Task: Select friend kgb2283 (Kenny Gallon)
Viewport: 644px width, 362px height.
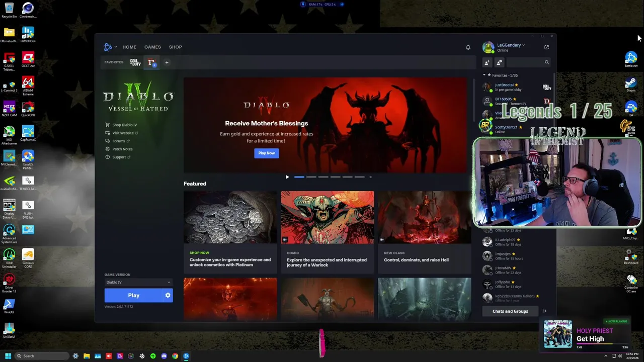Action: 517,298
